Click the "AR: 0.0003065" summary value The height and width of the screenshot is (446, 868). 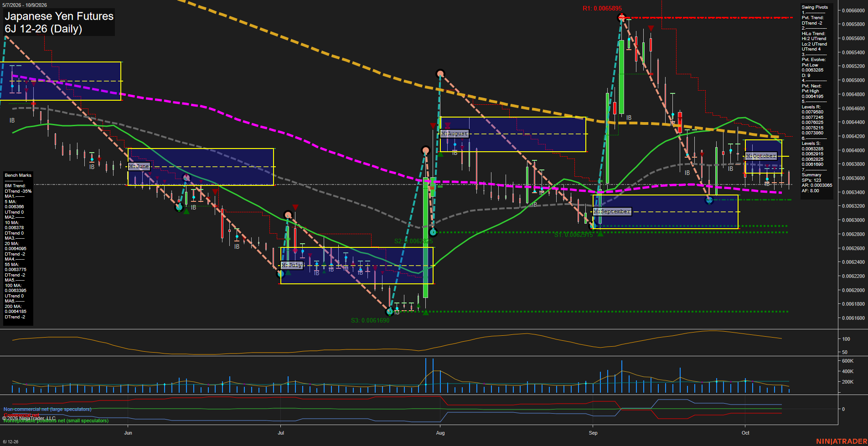pyautogui.click(x=817, y=185)
